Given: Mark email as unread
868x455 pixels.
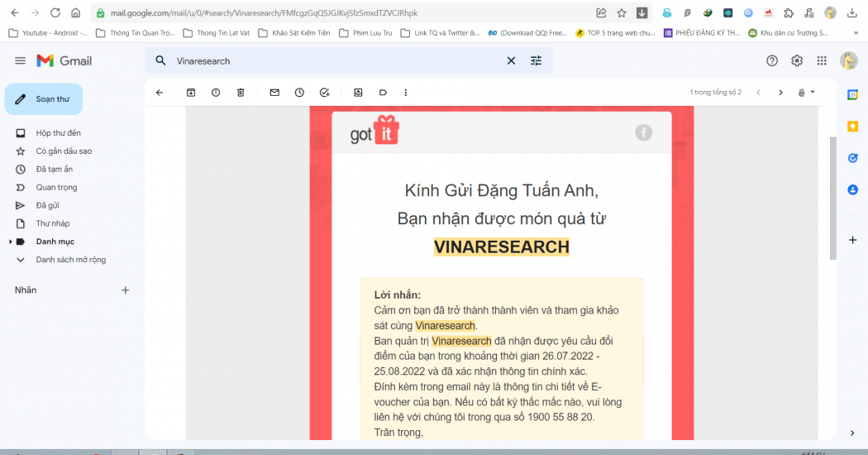Looking at the screenshot, I should pyautogui.click(x=274, y=93).
